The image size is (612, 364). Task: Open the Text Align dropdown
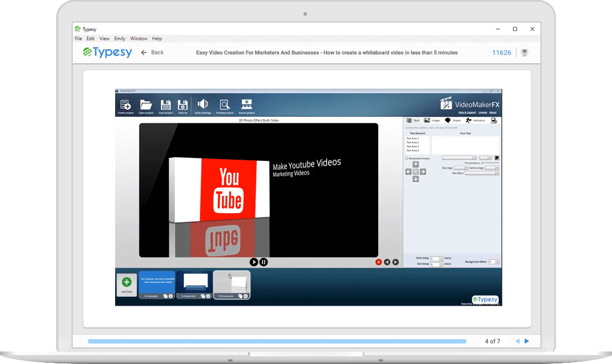[x=461, y=168]
